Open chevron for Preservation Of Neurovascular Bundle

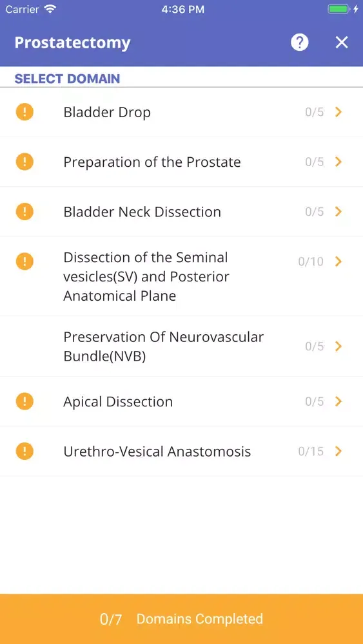point(338,346)
